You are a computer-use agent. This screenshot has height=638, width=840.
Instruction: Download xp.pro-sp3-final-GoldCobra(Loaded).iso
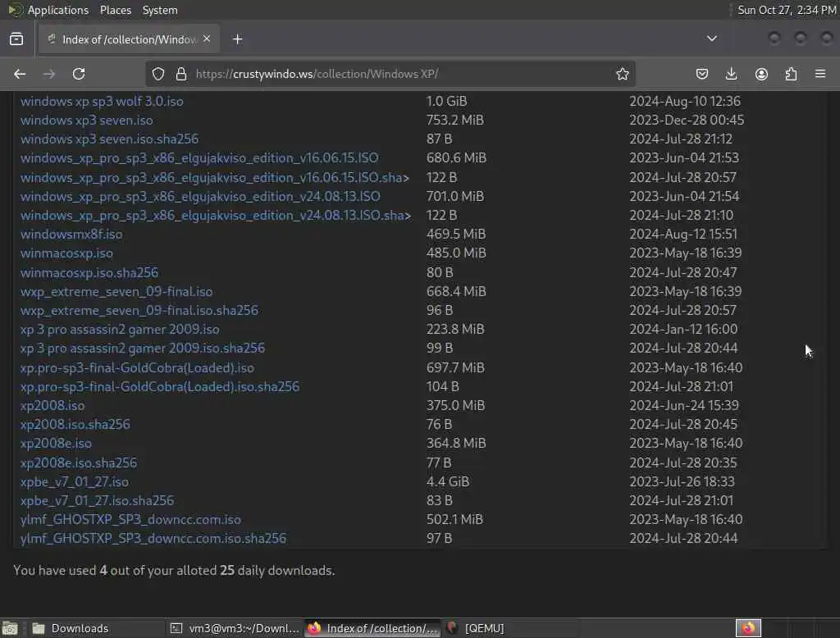[x=137, y=368]
